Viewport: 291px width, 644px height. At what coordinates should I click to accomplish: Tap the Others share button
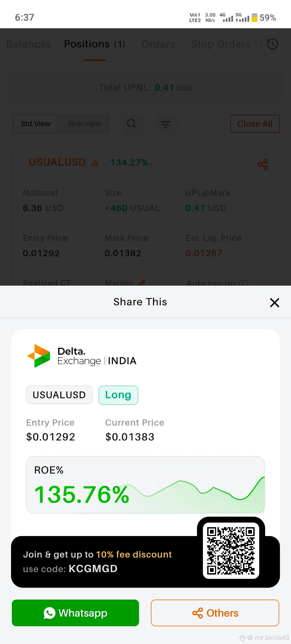click(x=215, y=613)
